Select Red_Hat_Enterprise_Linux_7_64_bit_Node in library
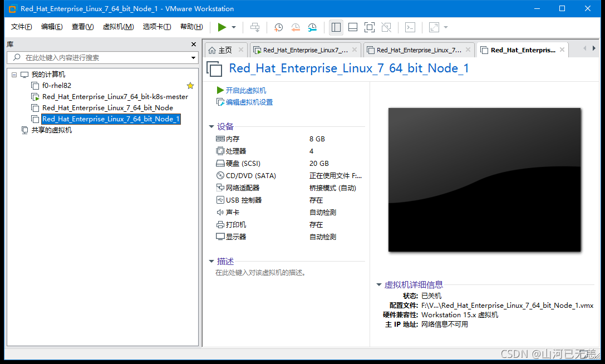The height and width of the screenshot is (364, 605). [x=107, y=107]
